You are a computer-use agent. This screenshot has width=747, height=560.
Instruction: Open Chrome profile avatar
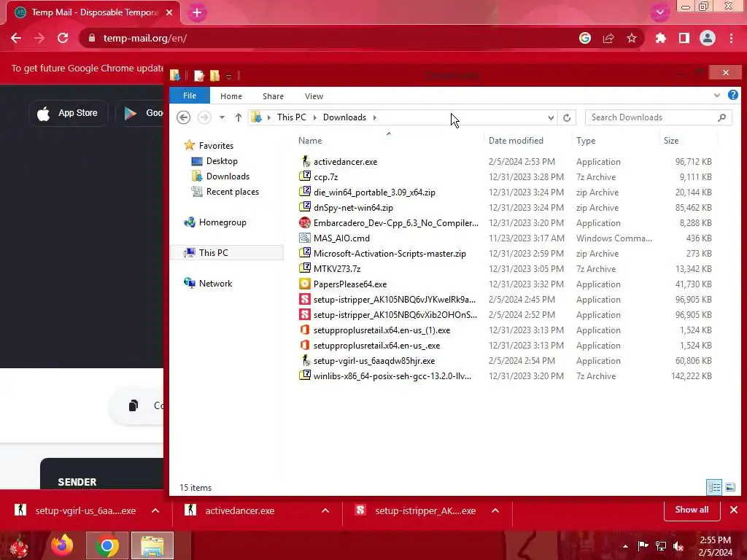tap(708, 38)
